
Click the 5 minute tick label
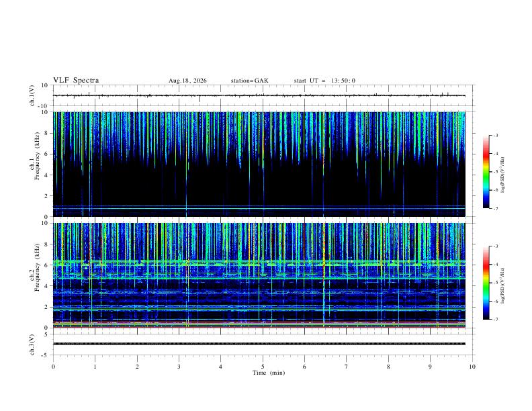click(263, 367)
